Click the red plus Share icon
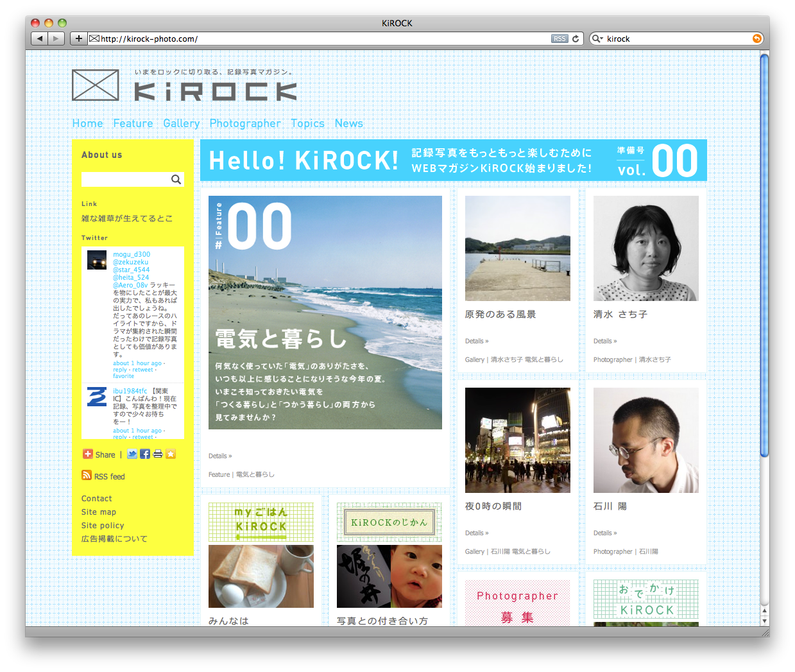 [88, 454]
